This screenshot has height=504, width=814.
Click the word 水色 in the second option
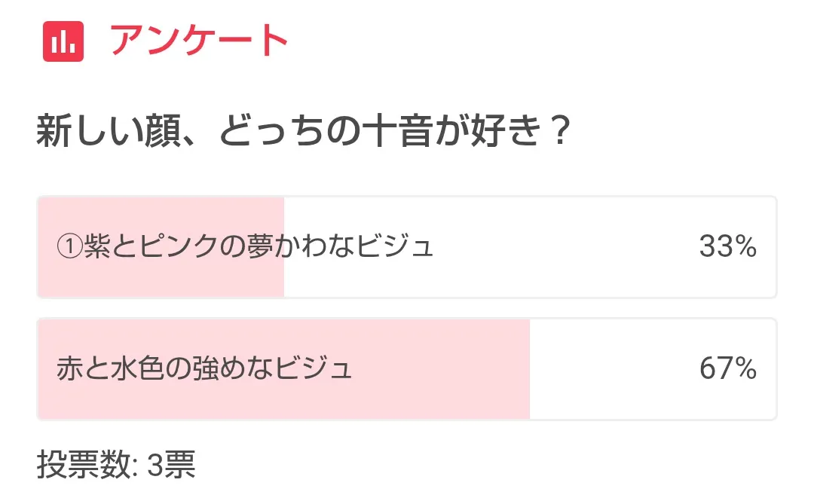(x=139, y=369)
